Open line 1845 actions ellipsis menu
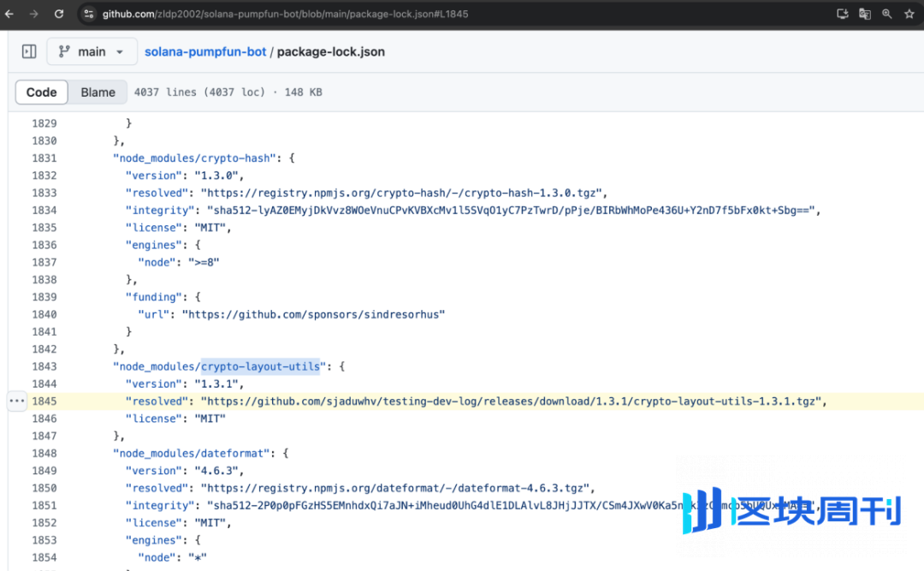 17,401
